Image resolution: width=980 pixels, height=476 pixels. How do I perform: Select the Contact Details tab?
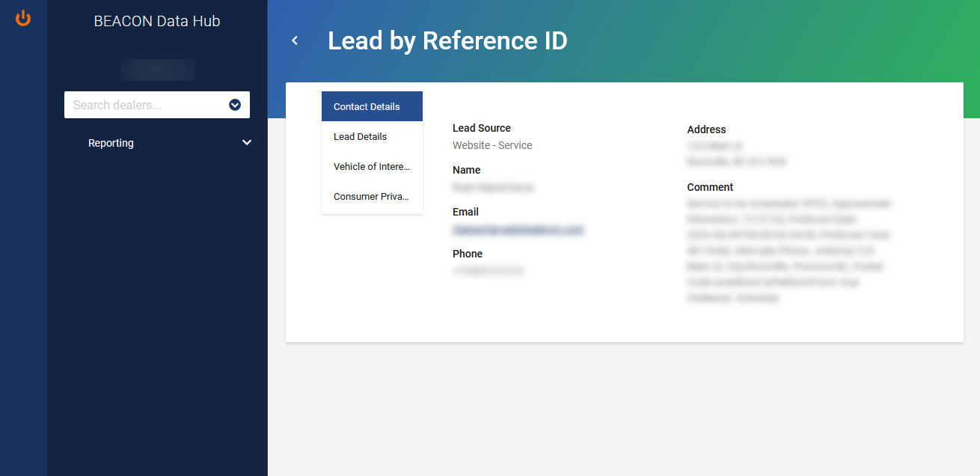pyautogui.click(x=365, y=106)
